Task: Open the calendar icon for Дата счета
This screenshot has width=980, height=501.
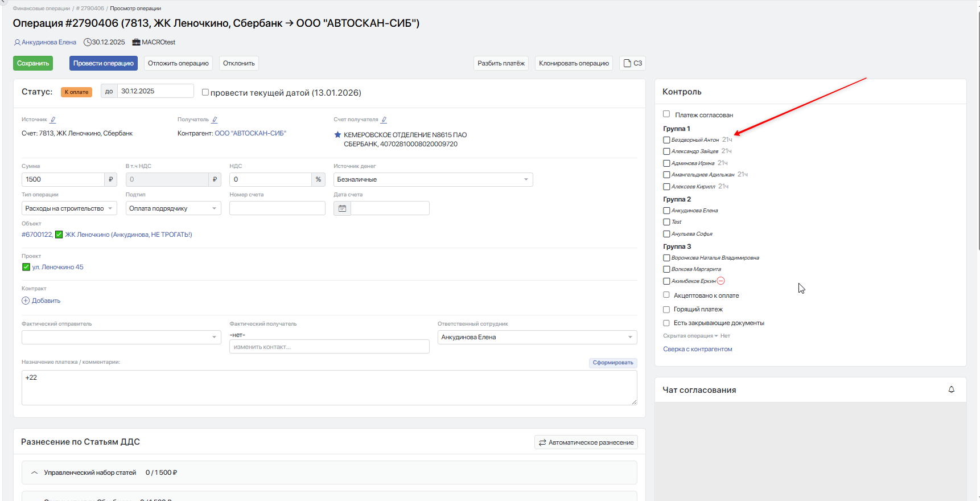Action: click(342, 208)
